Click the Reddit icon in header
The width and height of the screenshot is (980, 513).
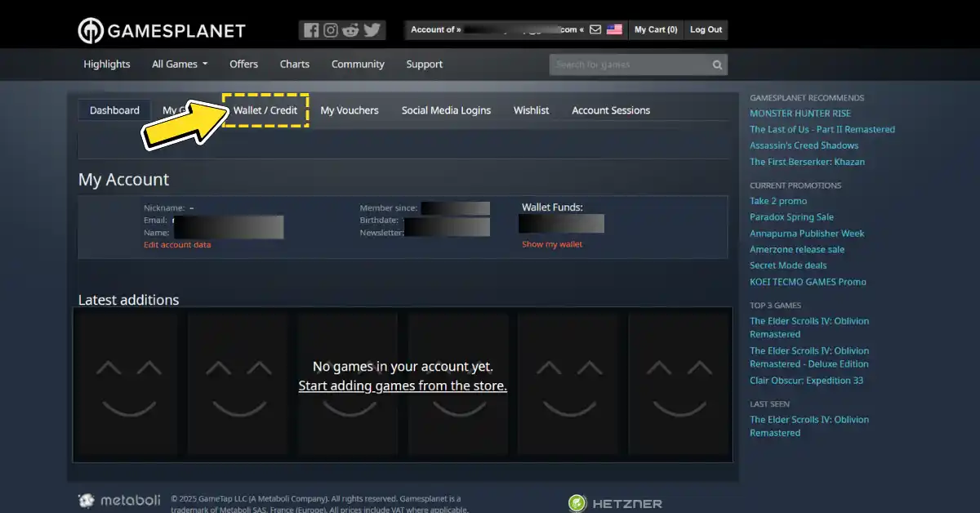click(x=351, y=30)
